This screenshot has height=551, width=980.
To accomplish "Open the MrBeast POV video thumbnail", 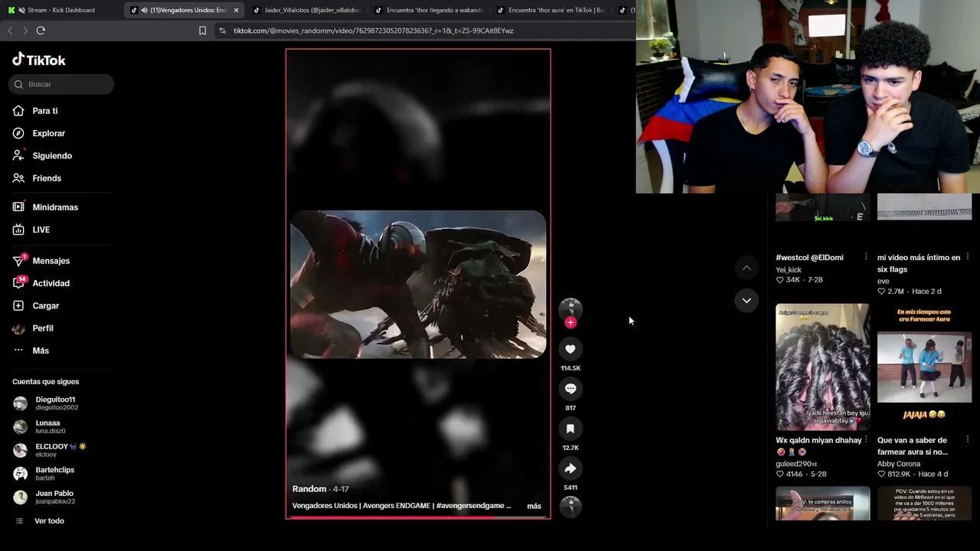I will [924, 504].
